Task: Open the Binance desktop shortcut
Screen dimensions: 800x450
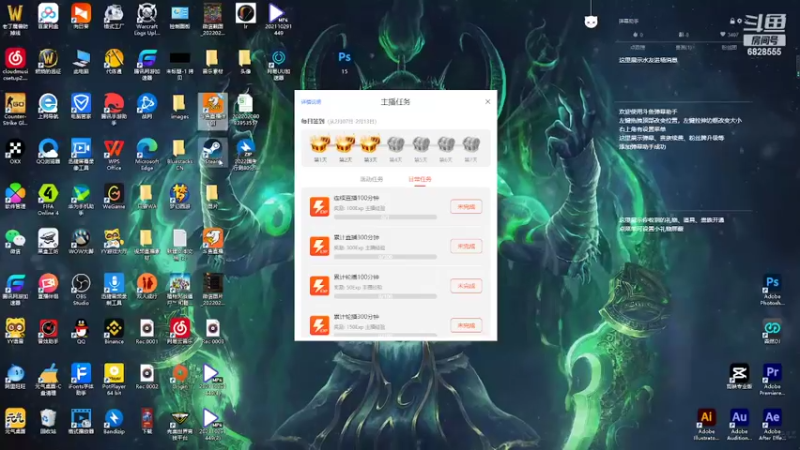Action: (x=113, y=331)
